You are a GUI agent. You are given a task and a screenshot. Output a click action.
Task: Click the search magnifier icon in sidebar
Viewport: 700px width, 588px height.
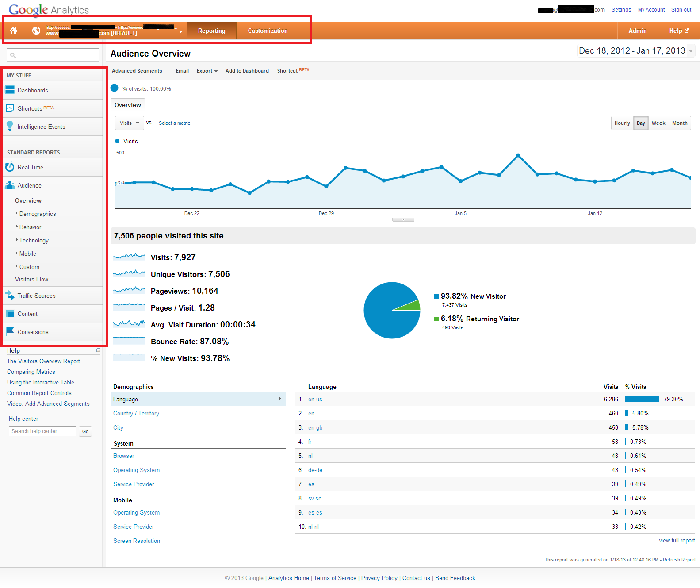(x=13, y=55)
